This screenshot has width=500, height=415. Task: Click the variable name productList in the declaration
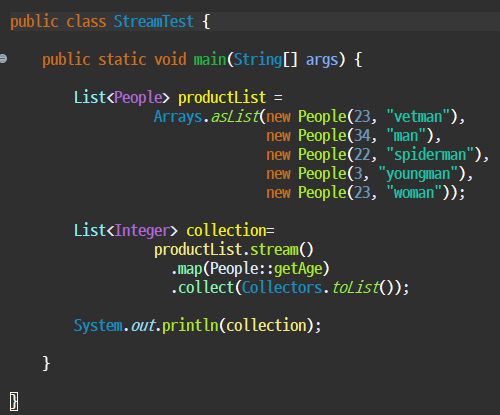tap(222, 98)
